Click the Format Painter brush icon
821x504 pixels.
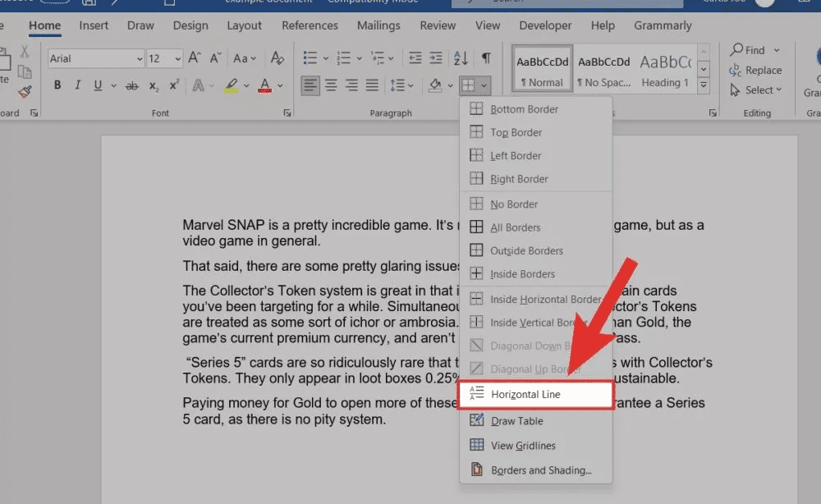click(x=25, y=91)
